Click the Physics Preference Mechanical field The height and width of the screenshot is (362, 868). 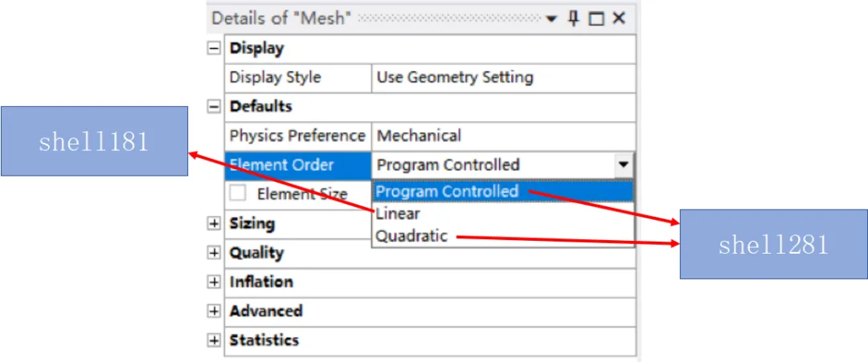click(503, 136)
